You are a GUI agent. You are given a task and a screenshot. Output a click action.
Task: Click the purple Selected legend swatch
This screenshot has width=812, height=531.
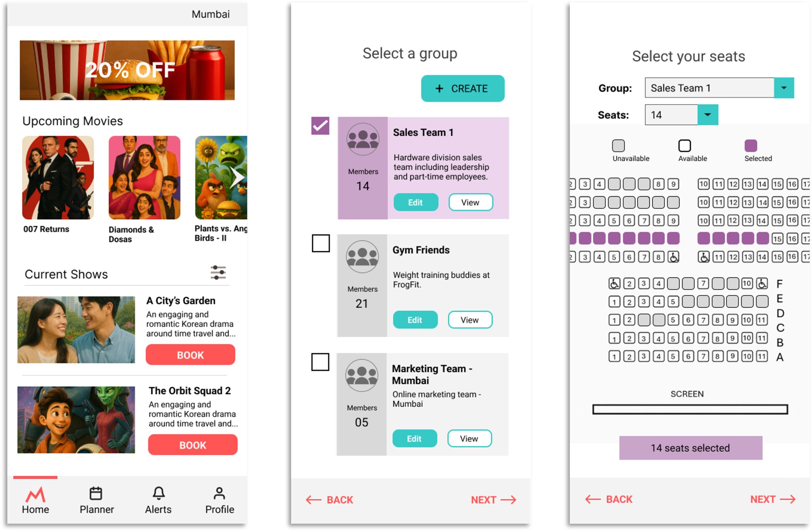click(x=750, y=146)
